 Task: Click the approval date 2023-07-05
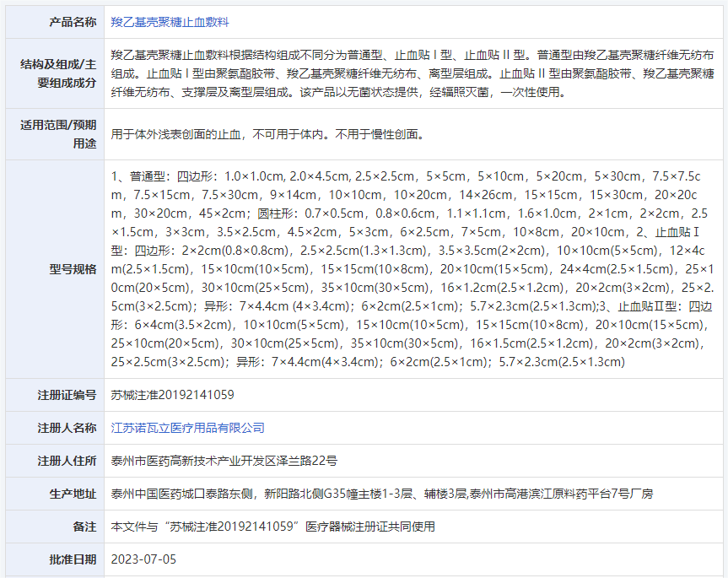tap(143, 559)
